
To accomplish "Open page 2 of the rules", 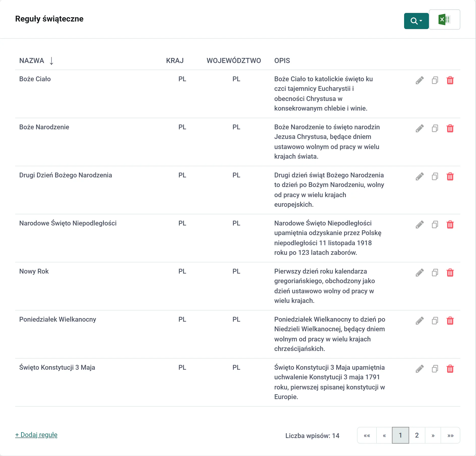I will (417, 435).
